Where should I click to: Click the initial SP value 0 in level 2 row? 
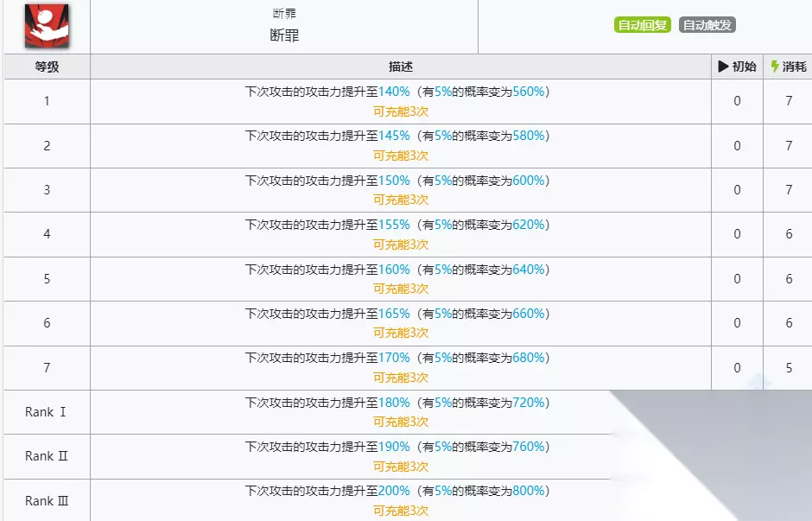[737, 146]
